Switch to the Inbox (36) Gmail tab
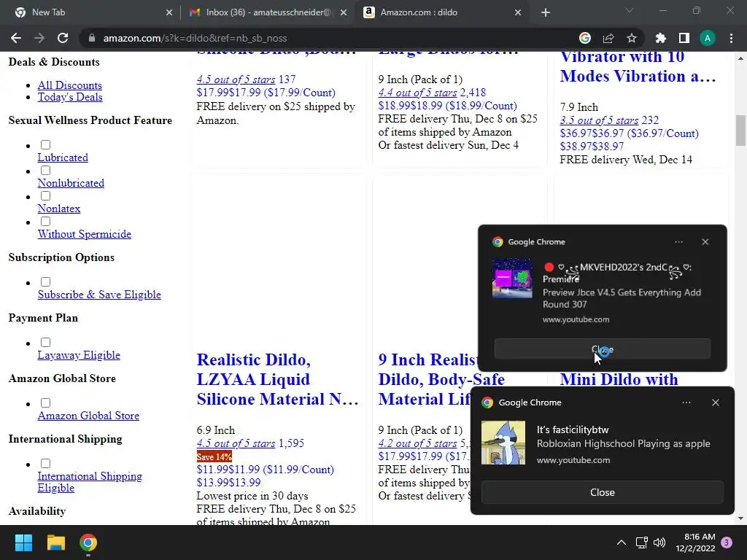The image size is (747, 560). tap(268, 12)
